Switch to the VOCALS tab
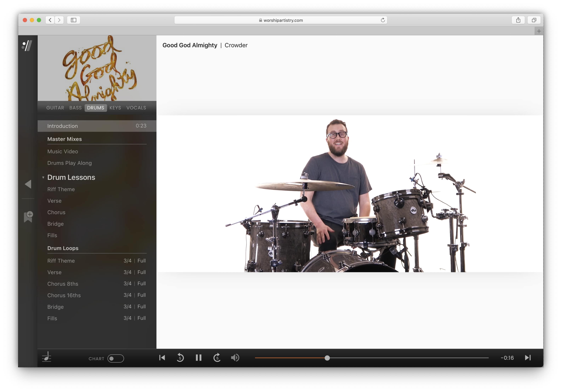 (136, 108)
